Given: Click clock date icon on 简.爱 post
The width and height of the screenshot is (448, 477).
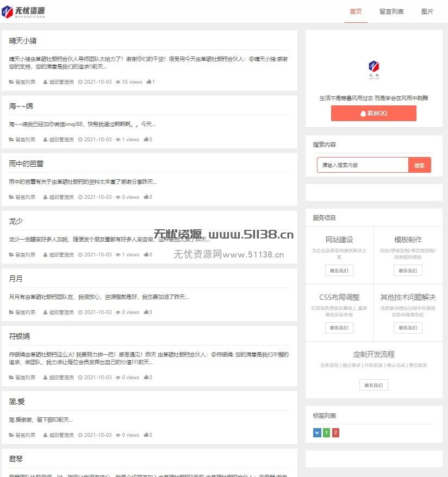Looking at the screenshot, I should (80, 435).
